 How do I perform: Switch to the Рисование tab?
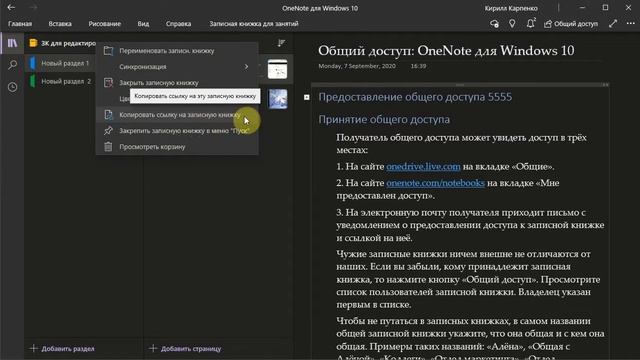(x=104, y=24)
